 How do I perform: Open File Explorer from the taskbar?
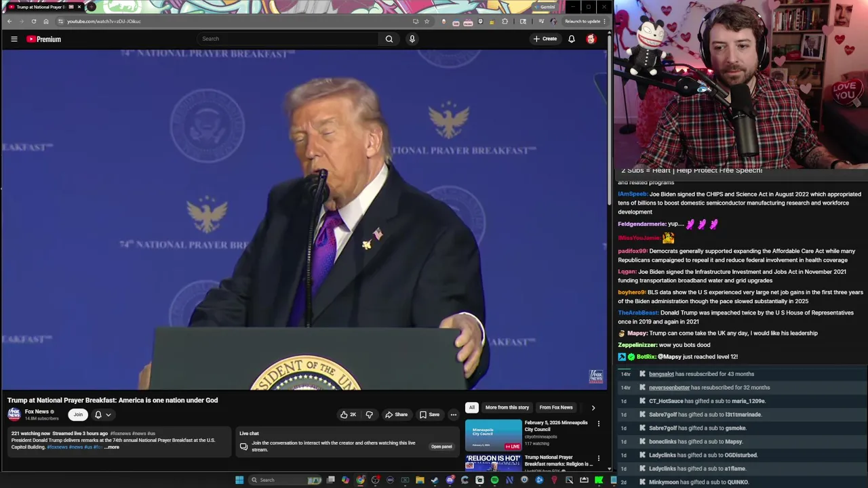tap(420, 480)
